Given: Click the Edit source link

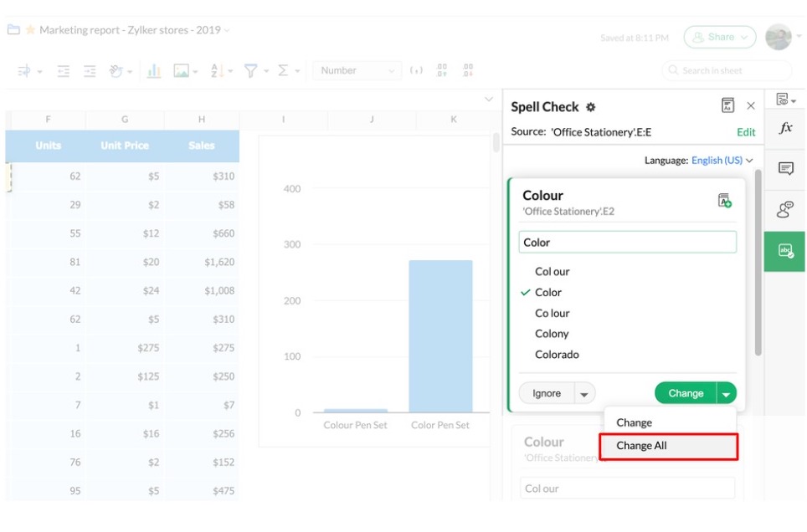Looking at the screenshot, I should [746, 132].
